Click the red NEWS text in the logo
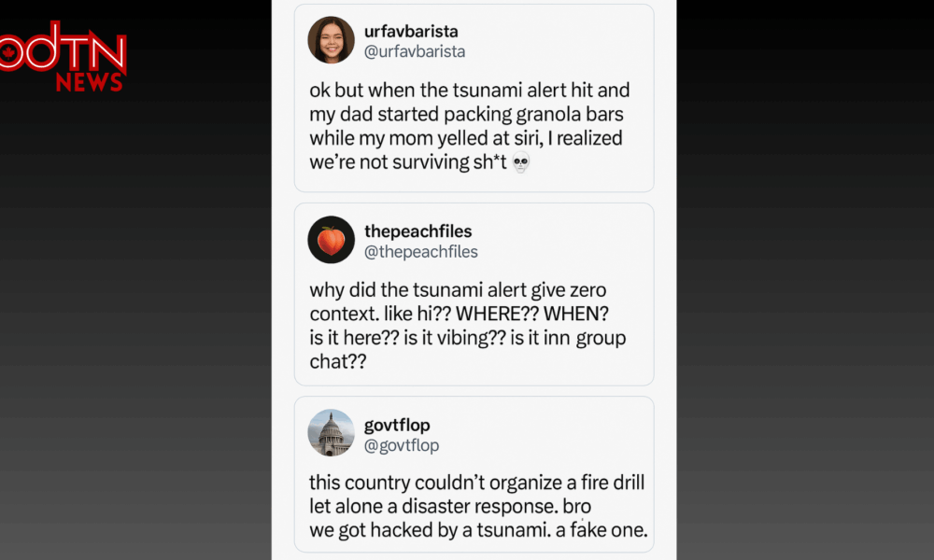This screenshot has height=560, width=934. [90, 82]
